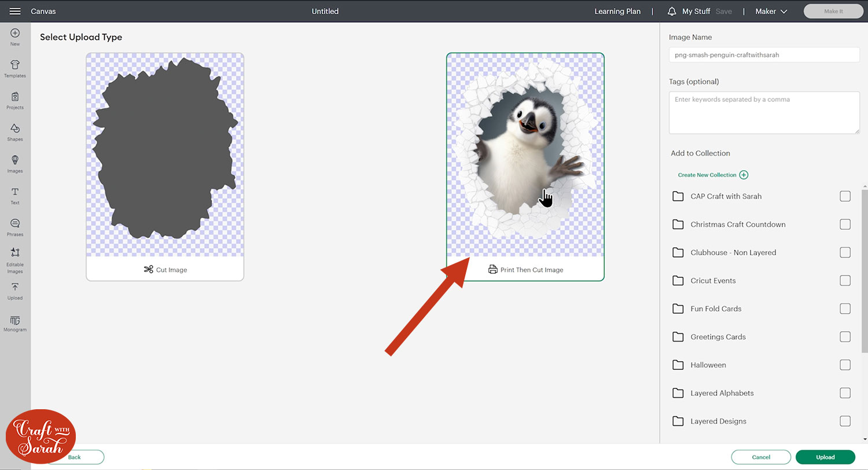Screen dimensions: 868x470
Task: Select the Print Then Cut Image option
Action: (x=525, y=167)
